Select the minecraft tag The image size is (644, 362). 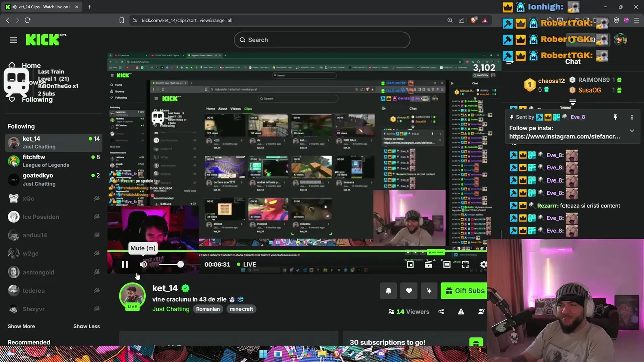242,309
